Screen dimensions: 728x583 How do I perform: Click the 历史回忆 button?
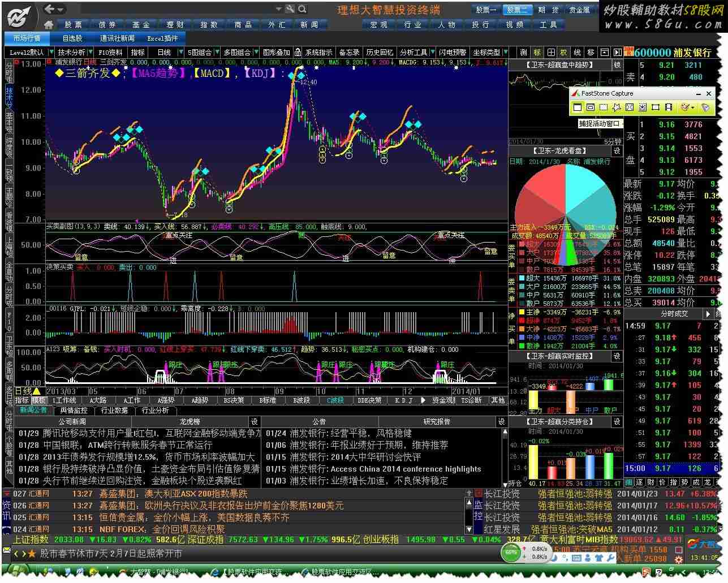[380, 52]
